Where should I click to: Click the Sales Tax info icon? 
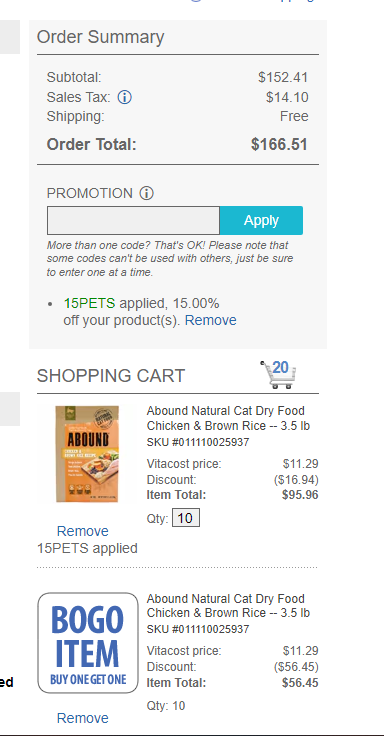tap(124, 98)
